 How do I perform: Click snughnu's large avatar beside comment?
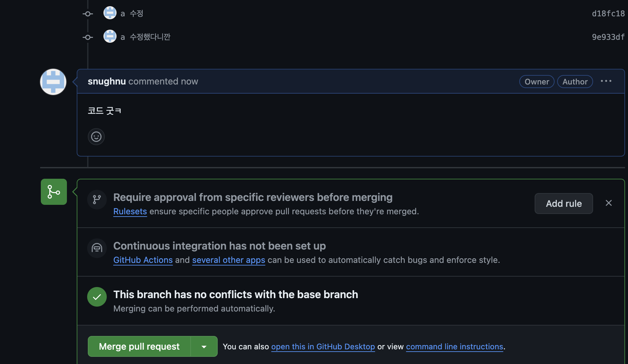[x=53, y=82]
